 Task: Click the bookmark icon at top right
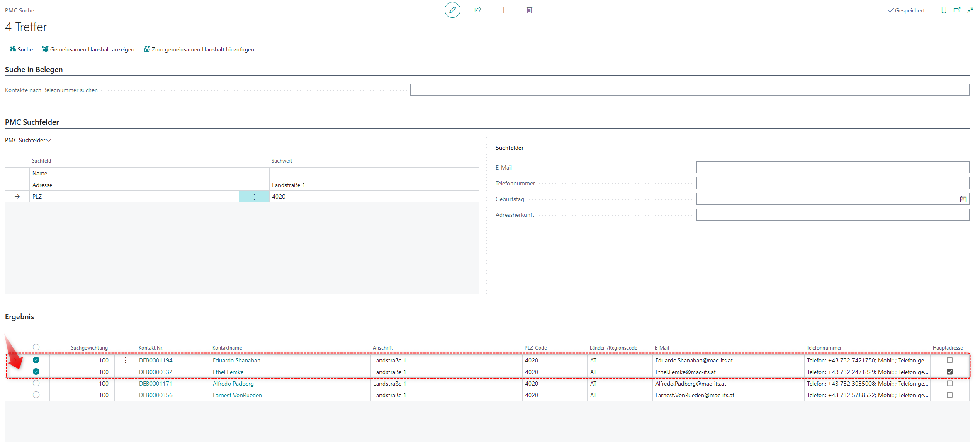tap(944, 10)
